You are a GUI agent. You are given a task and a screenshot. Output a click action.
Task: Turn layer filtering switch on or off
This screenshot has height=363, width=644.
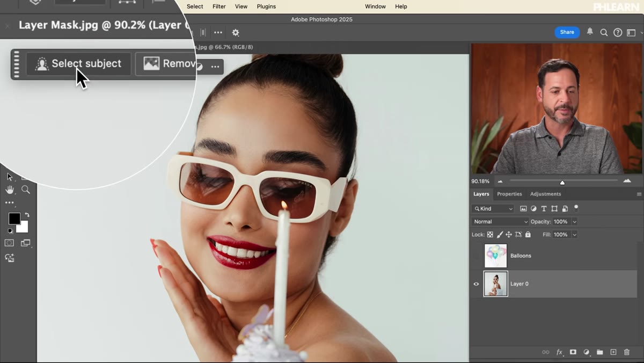click(576, 207)
